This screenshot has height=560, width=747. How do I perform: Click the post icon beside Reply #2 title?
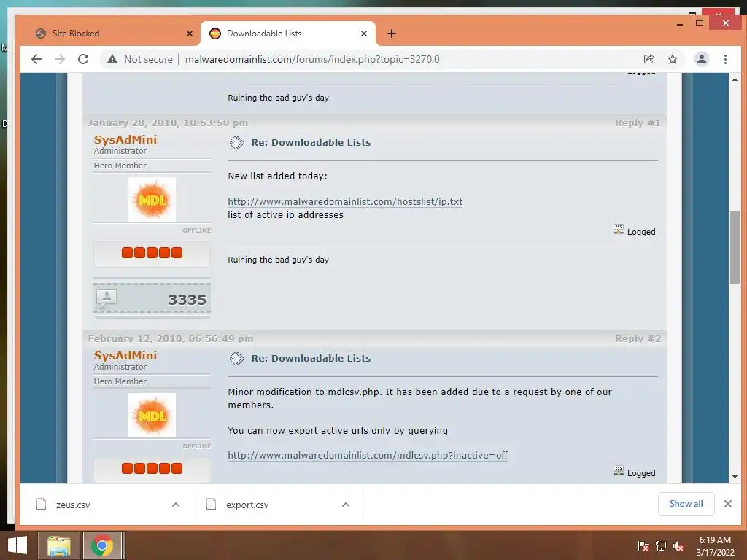point(237,358)
